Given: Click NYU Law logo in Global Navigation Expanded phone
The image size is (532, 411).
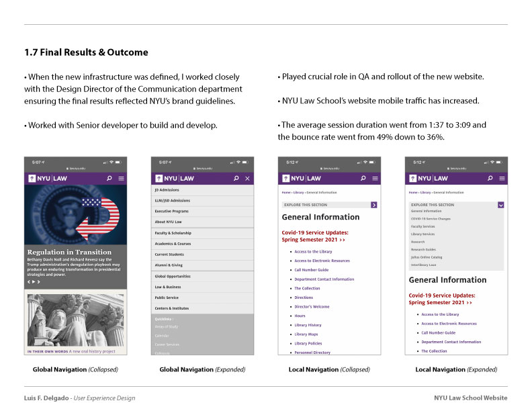Looking at the screenshot, I should pyautogui.click(x=175, y=179).
